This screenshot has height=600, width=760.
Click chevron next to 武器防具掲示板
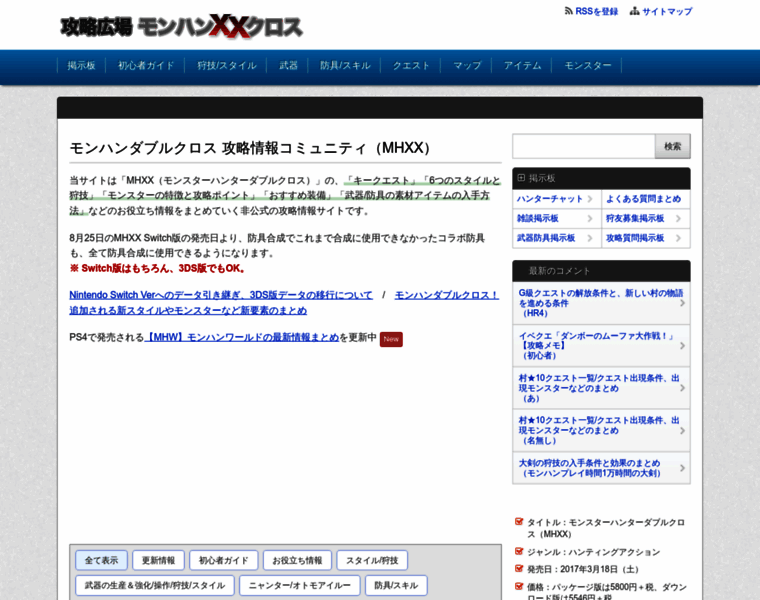pos(590,238)
